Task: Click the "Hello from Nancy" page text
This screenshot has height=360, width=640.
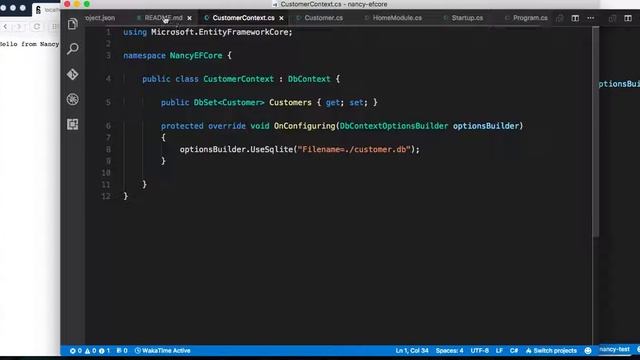Action: click(29, 44)
